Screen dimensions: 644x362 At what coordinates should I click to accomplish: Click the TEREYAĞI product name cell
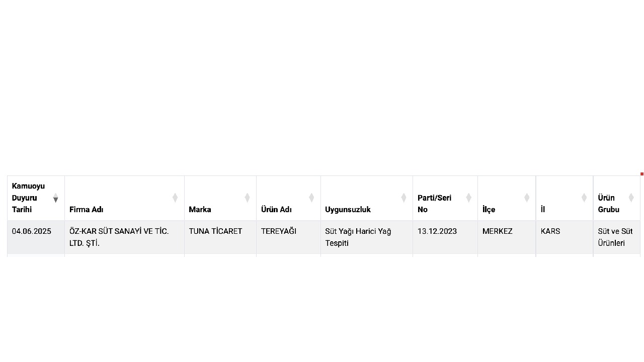pyautogui.click(x=288, y=237)
